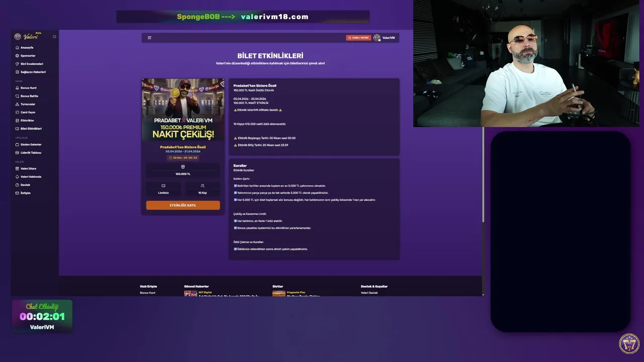Screen dimensions: 644x362
Task: Click the Valeri Store shop icon
Action: click(x=17, y=168)
